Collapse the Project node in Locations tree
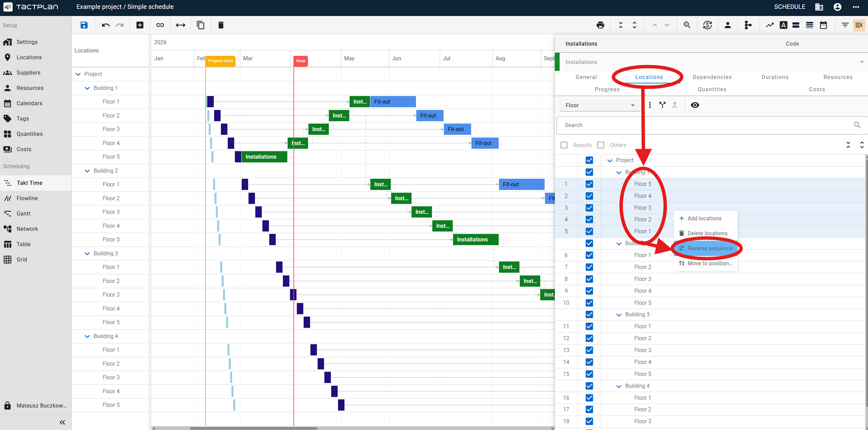Image resolution: width=868 pixels, height=430 pixels. coord(78,74)
